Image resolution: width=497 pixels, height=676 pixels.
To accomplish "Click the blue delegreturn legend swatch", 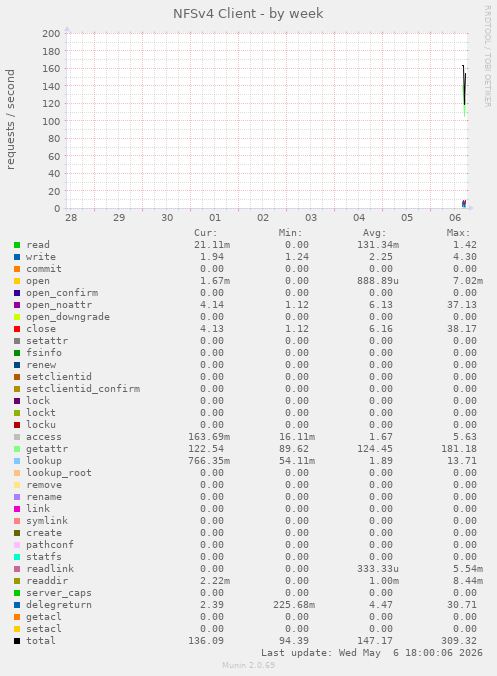I will pyautogui.click(x=17, y=605).
